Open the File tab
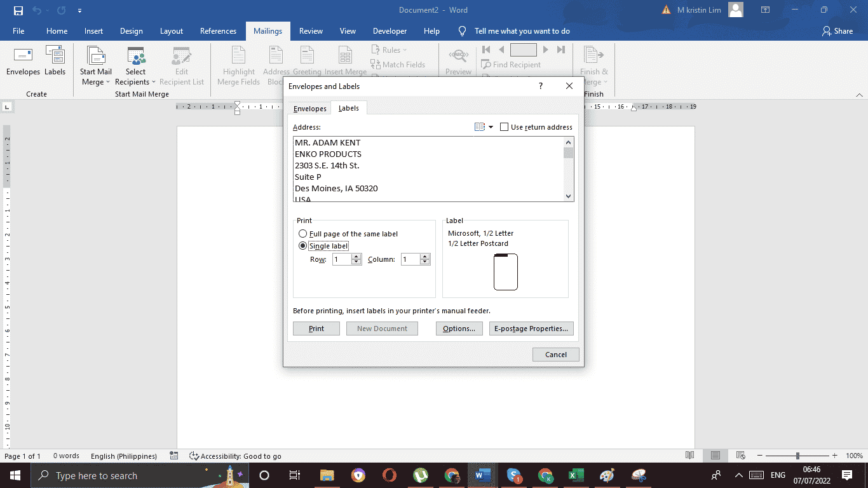The image size is (868, 488). tap(18, 31)
